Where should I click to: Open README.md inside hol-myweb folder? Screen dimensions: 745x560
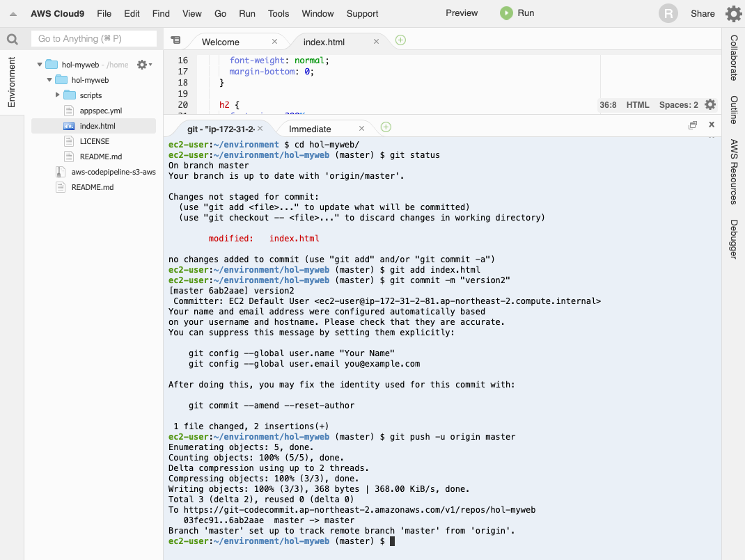tap(101, 157)
